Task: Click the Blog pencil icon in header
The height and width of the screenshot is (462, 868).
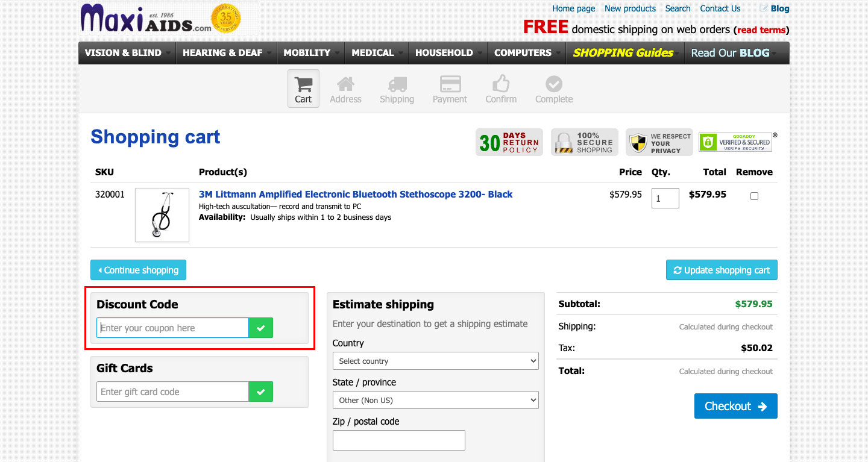Action: (x=764, y=8)
